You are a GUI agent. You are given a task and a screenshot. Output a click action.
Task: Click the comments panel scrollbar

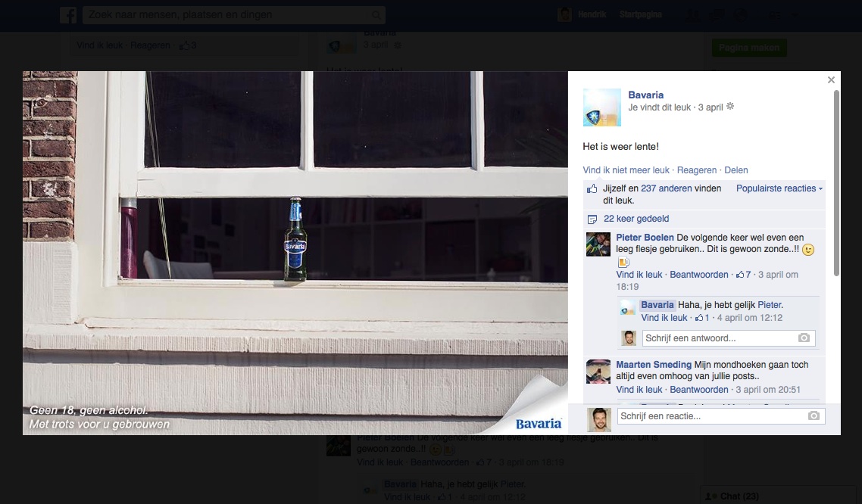[836, 184]
